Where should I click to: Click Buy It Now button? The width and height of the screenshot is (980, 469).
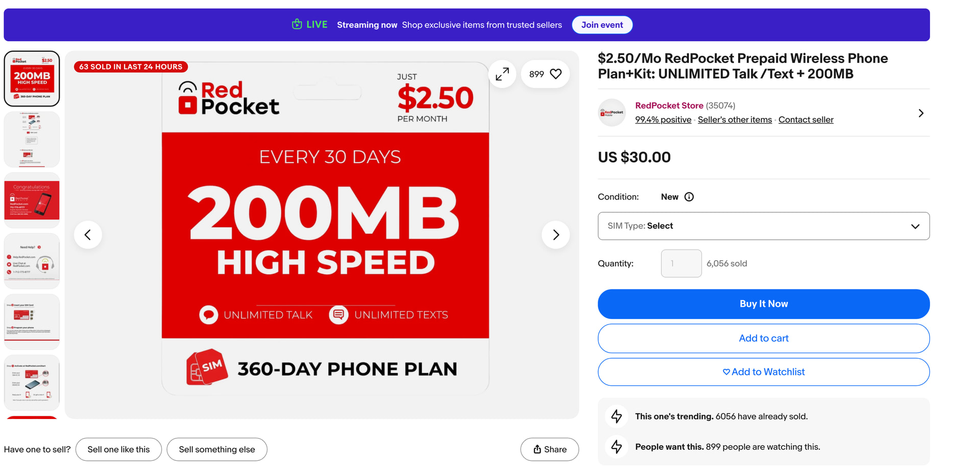(763, 304)
